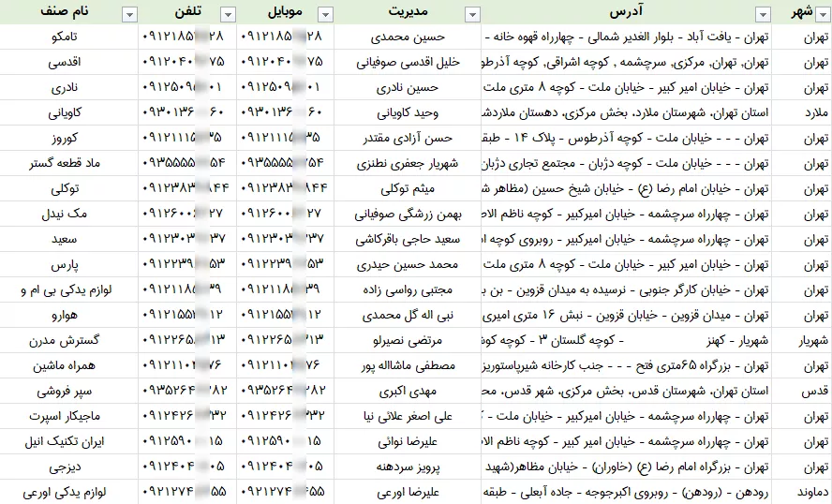Select city cell شهریار

pos(802,340)
